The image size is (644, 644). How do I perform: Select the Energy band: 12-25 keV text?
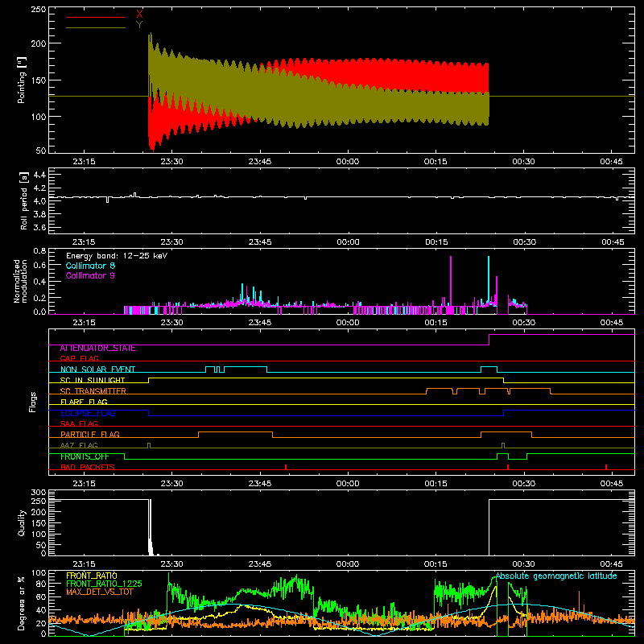coord(117,256)
